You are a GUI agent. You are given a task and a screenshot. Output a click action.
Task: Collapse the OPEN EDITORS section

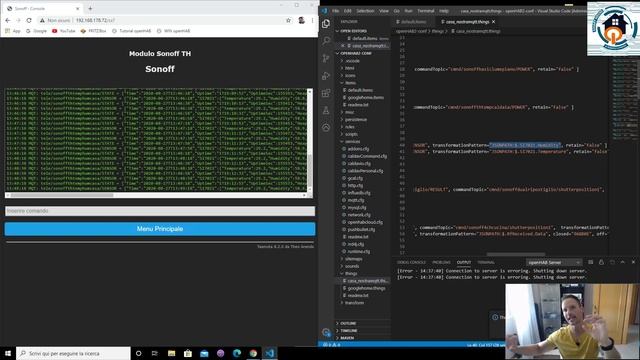click(x=352, y=31)
